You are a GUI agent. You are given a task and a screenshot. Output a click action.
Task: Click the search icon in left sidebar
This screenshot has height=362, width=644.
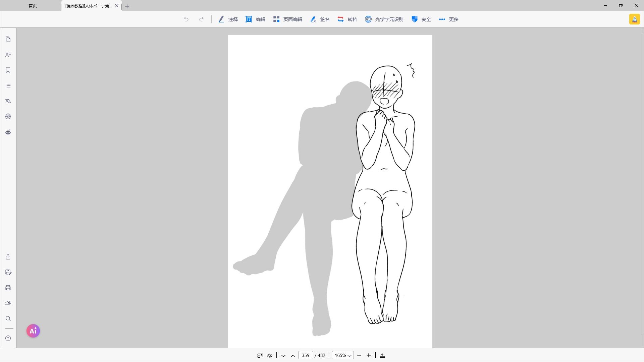[x=8, y=319]
